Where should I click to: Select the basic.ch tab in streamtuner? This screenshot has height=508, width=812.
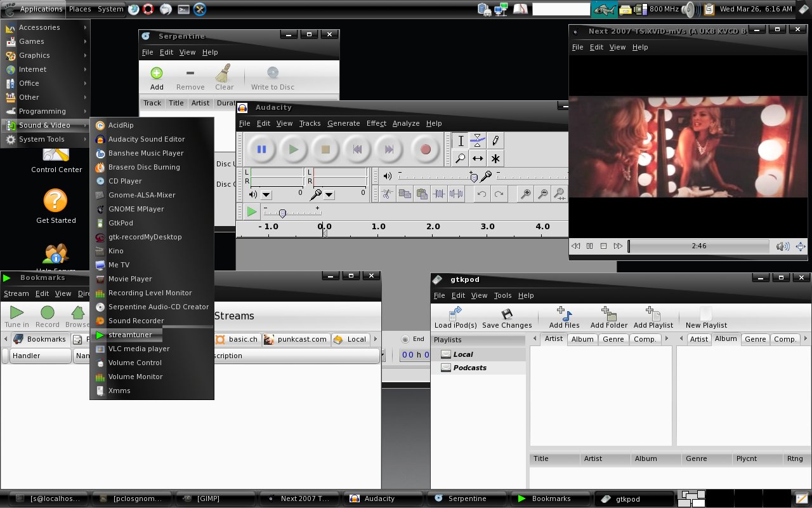(237, 339)
